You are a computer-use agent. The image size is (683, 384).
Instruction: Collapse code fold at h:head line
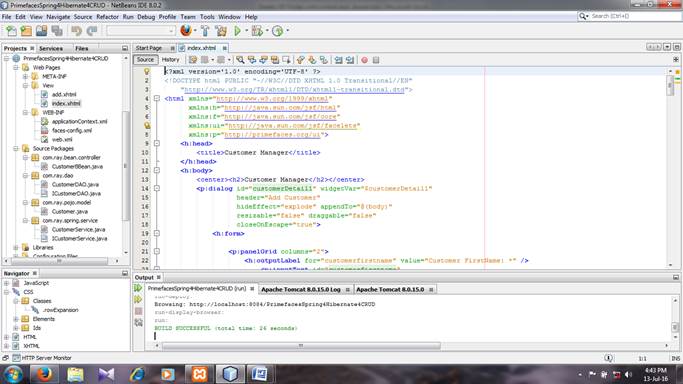click(157, 143)
